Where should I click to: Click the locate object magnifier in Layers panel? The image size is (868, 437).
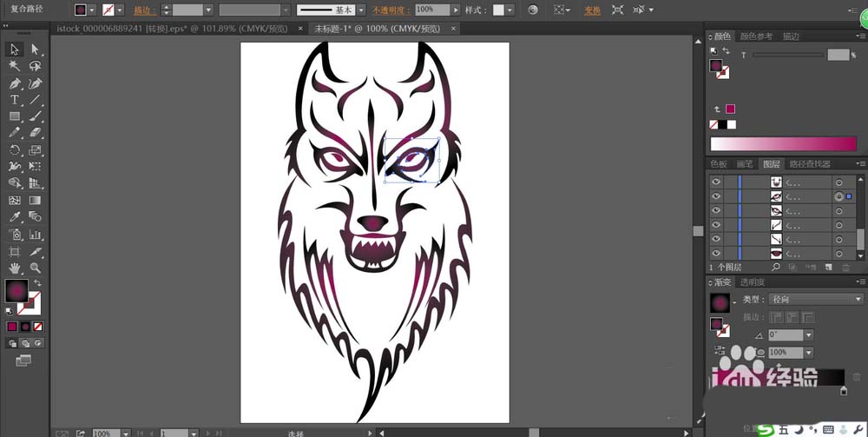776,267
